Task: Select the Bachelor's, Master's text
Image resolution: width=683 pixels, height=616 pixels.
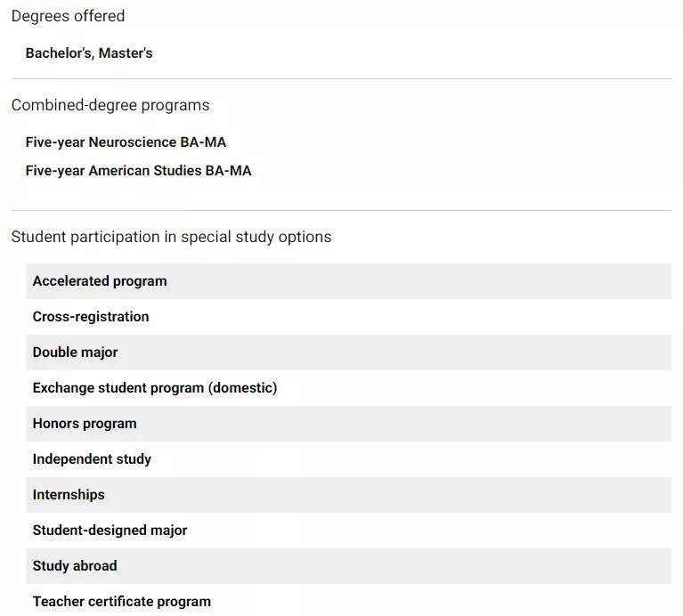Action: click(89, 53)
